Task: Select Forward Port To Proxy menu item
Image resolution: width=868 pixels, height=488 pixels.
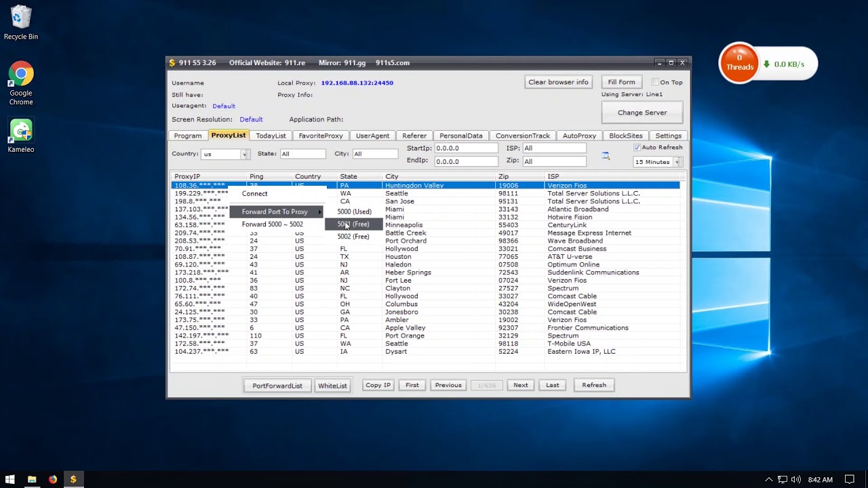Action: click(278, 212)
